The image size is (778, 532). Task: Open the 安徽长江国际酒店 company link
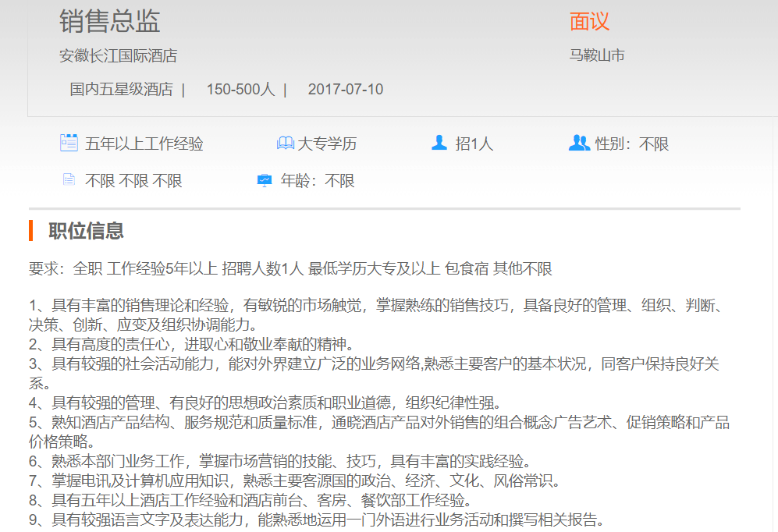coord(118,56)
